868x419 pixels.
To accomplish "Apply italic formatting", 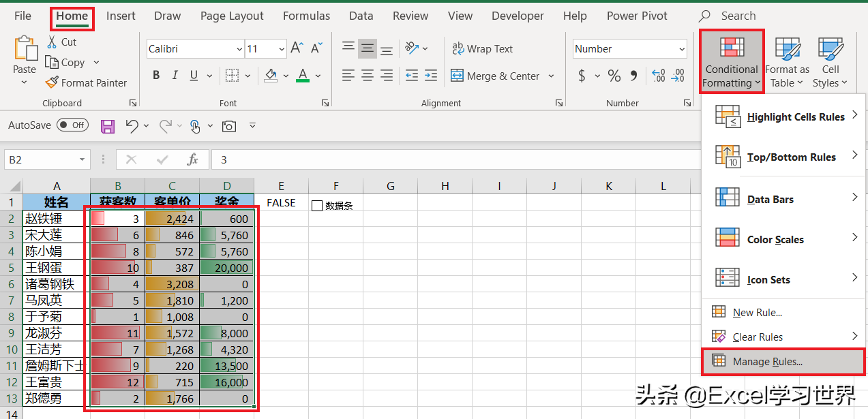I will point(175,76).
